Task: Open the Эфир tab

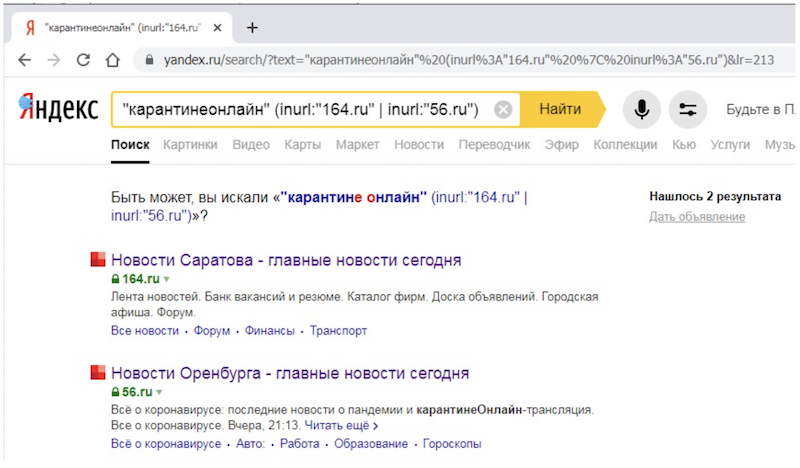Action: [562, 145]
